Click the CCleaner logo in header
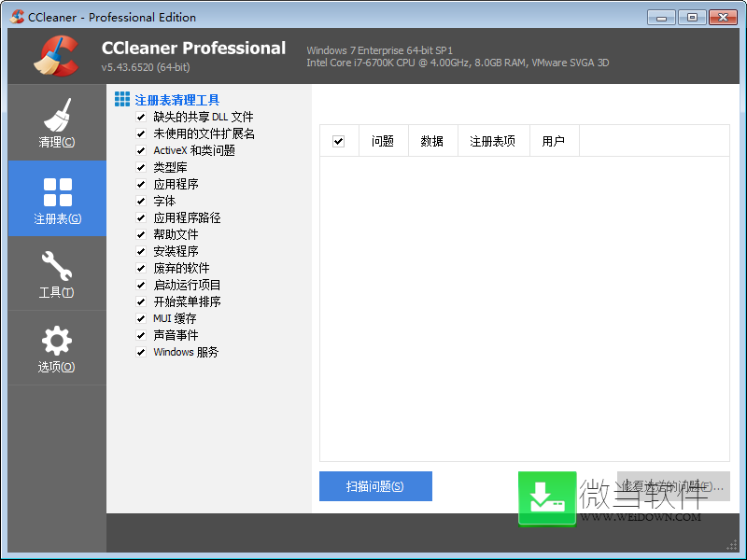747x560 pixels. (56, 55)
